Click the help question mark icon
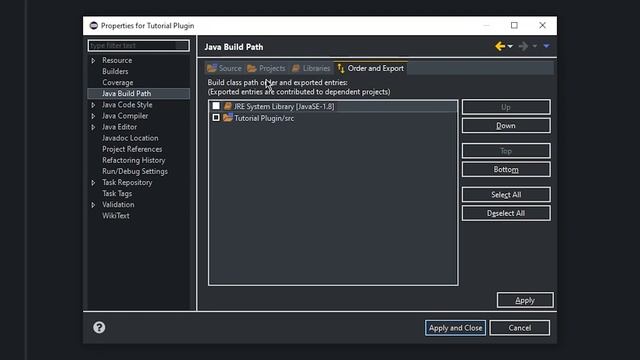Viewport: 640px width, 360px height. click(x=99, y=327)
